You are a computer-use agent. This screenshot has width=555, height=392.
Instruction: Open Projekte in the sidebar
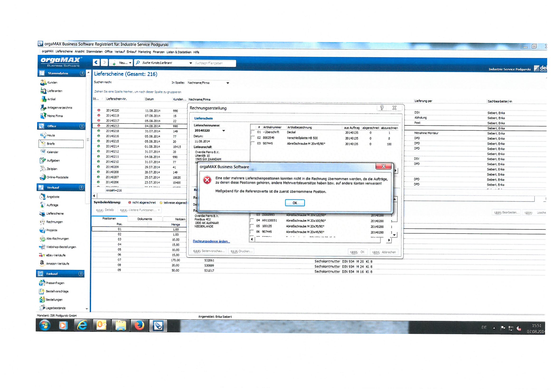point(48,231)
